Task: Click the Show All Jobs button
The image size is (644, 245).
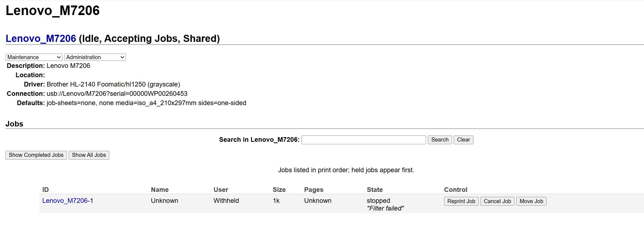Action: coord(89,155)
